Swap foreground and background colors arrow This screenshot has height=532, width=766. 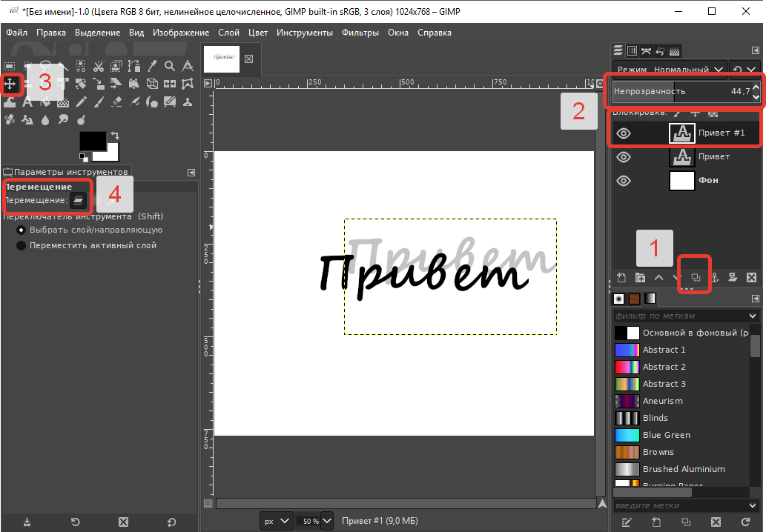tap(115, 136)
